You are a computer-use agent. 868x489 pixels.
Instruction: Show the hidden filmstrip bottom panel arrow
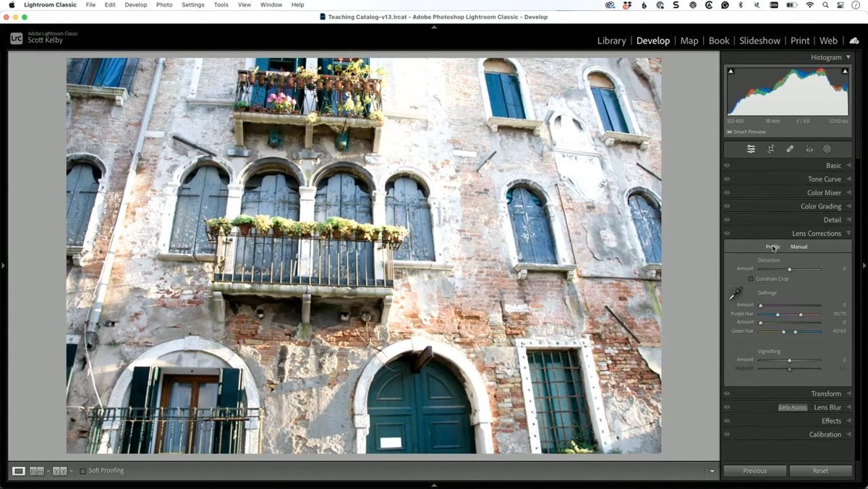(x=434, y=485)
